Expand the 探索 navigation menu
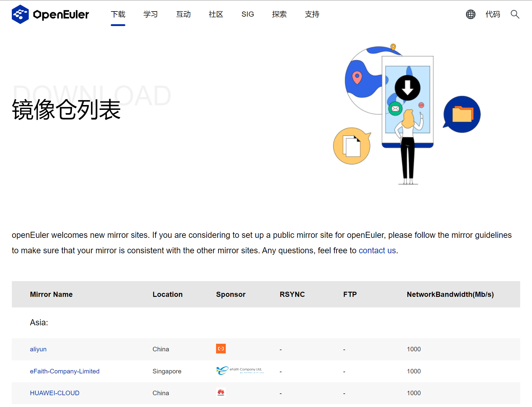532x407 pixels. pos(279,14)
